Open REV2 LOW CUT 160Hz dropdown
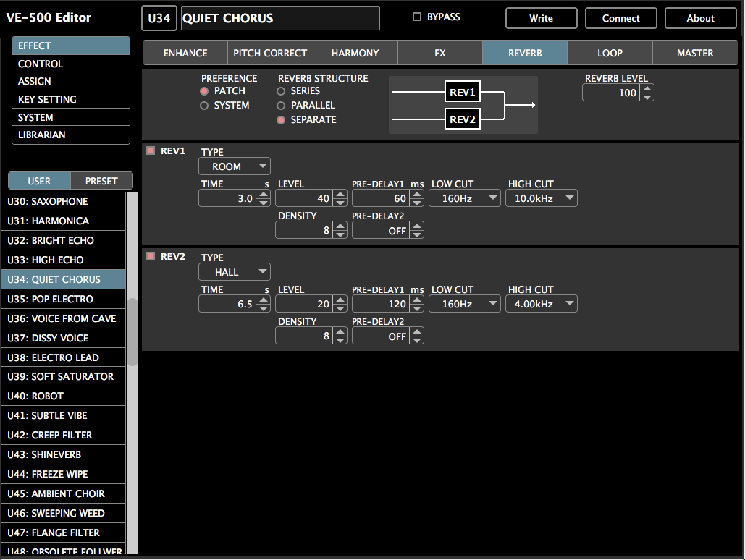745x560 pixels. [465, 303]
